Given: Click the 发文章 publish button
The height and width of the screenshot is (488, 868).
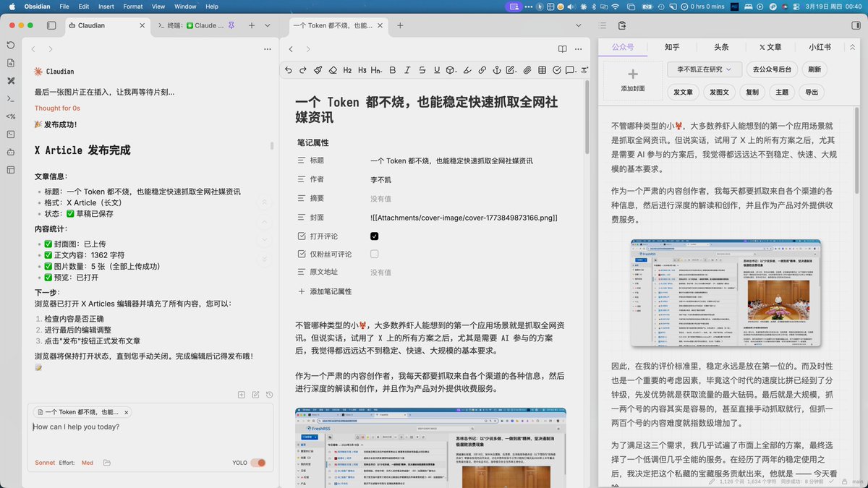Looking at the screenshot, I should pyautogui.click(x=684, y=92).
